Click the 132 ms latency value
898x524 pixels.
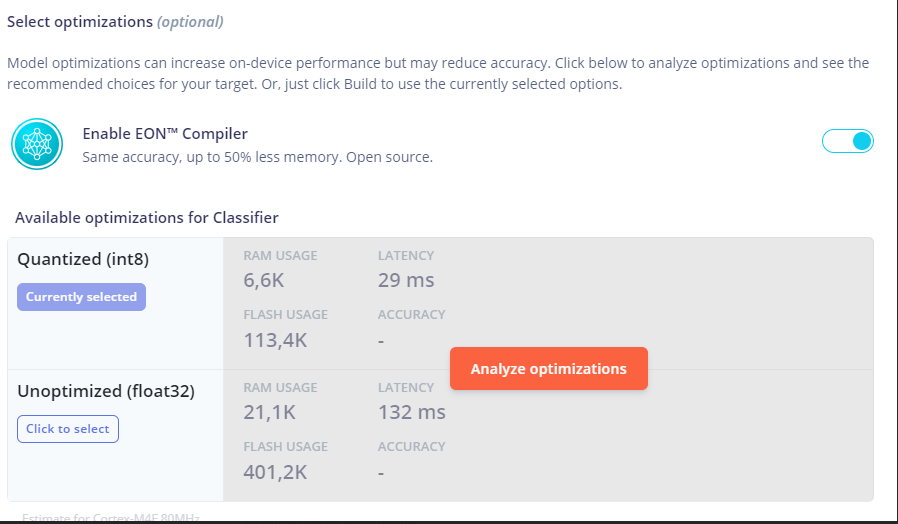[x=412, y=412]
